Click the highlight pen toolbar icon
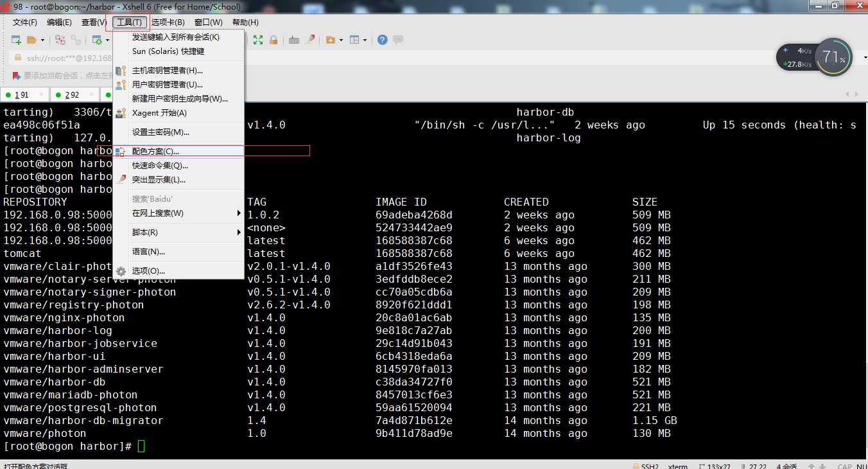 [310, 40]
